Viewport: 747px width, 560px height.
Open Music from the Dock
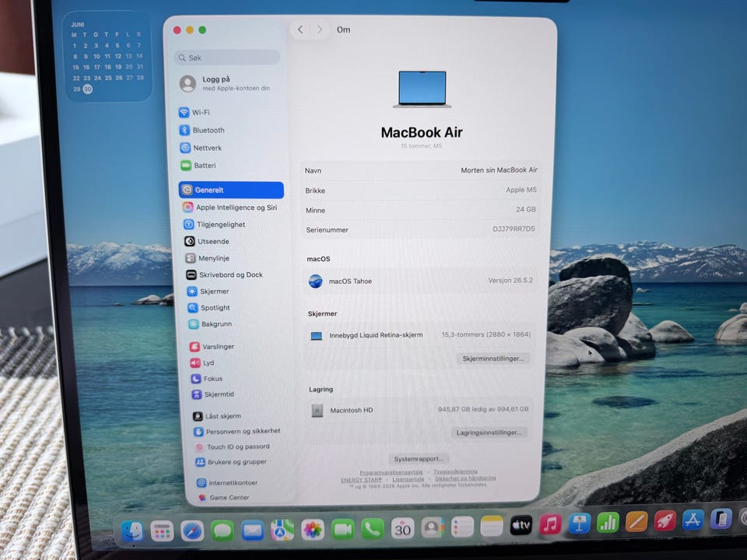pos(550,525)
